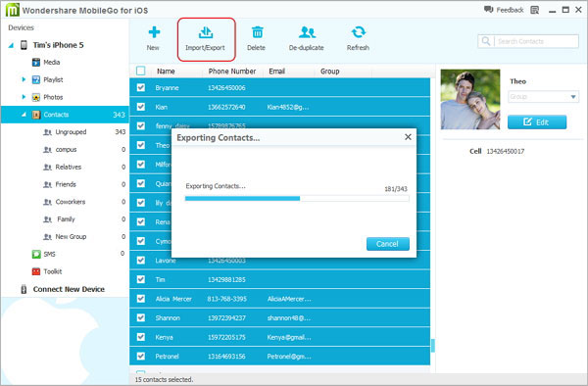The image size is (588, 386).
Task: Open the Import/Export toolbar icon
Action: click(x=206, y=32)
